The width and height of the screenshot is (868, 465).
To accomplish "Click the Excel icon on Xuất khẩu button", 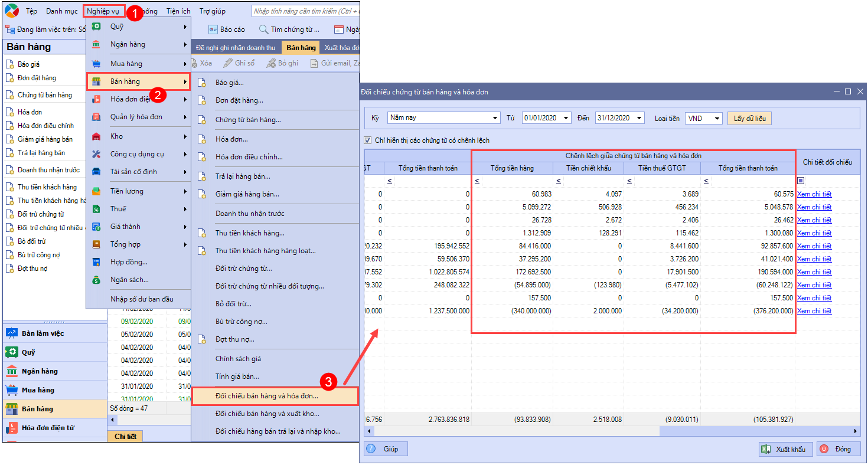I will [x=767, y=449].
